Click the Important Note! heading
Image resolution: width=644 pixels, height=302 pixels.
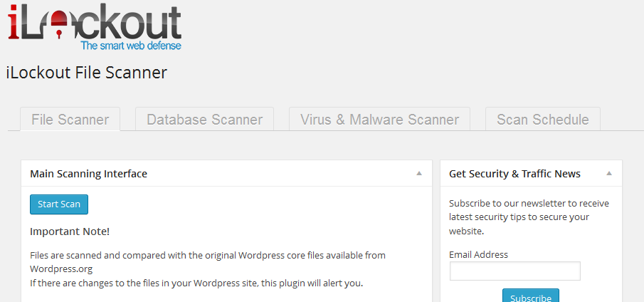tap(70, 231)
